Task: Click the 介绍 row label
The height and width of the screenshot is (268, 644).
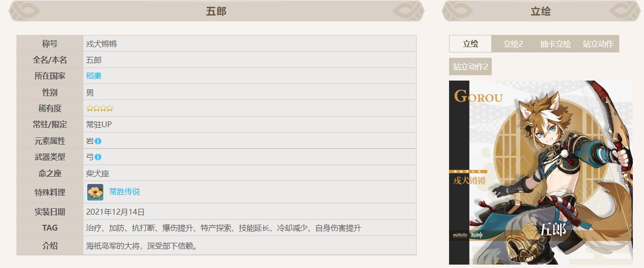Action: pyautogui.click(x=50, y=246)
